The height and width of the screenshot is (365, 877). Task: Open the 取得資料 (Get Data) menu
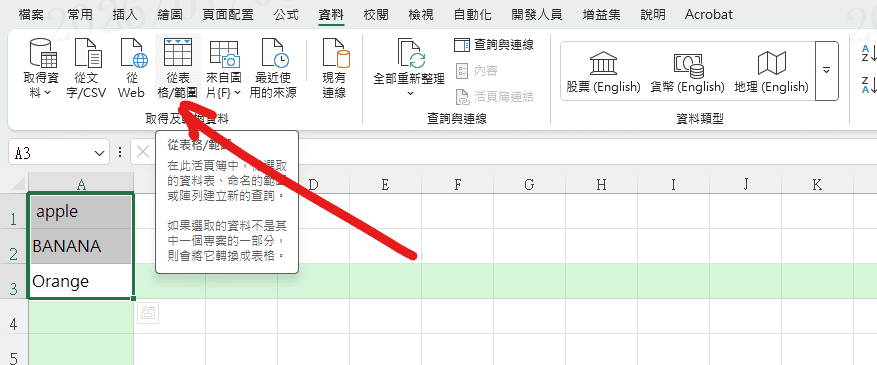coord(41,68)
